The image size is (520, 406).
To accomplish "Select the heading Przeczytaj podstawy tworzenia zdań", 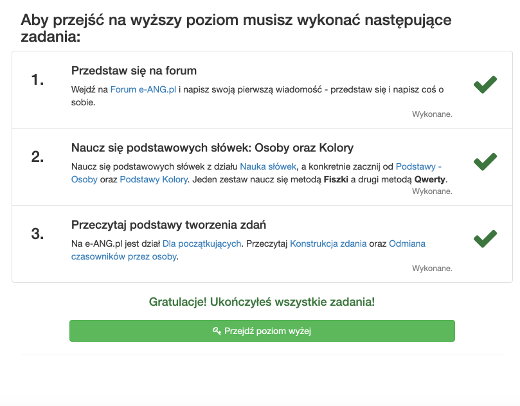I will point(169,225).
